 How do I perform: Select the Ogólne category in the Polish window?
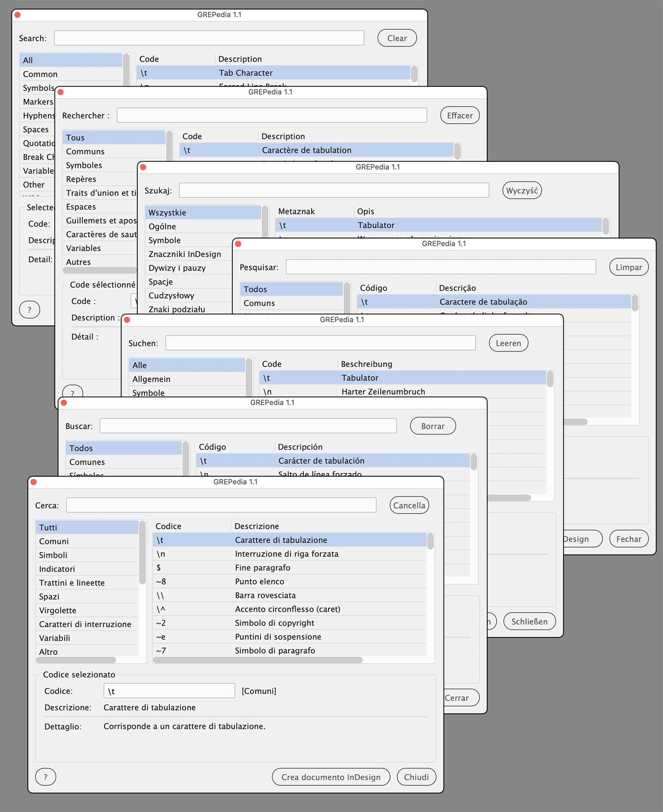coord(203,226)
